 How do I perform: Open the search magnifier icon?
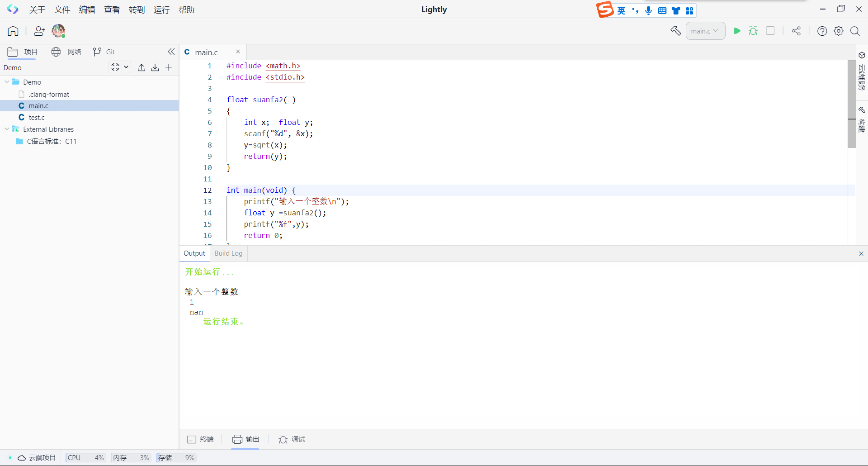[855, 31]
